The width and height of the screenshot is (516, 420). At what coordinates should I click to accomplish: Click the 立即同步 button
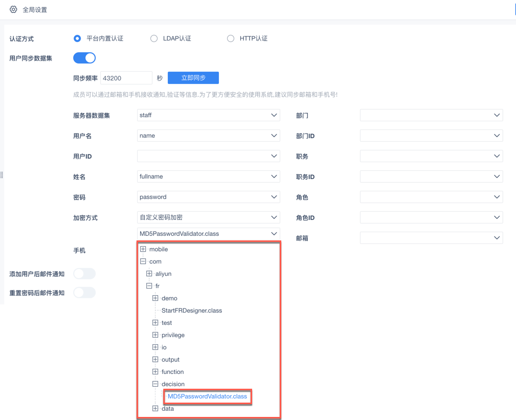[x=193, y=78]
